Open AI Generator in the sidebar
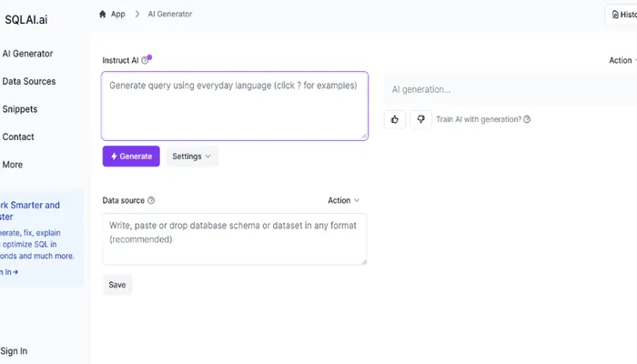This screenshot has width=637, height=364. click(x=27, y=54)
